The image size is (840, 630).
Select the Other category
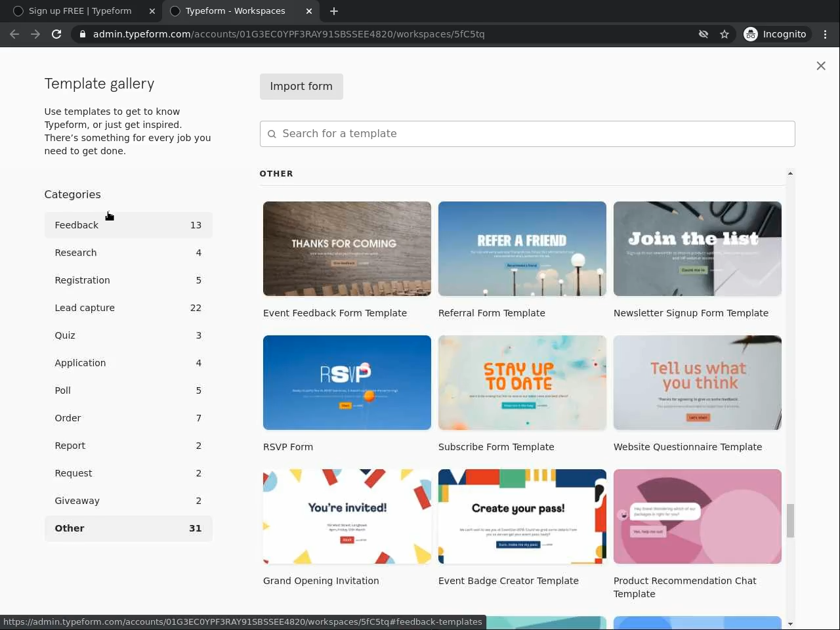129,528
